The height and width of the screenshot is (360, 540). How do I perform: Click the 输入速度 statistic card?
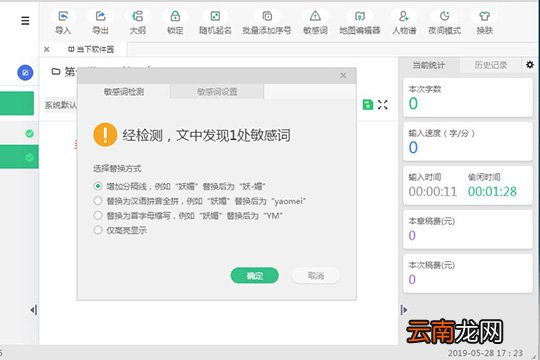click(468, 141)
